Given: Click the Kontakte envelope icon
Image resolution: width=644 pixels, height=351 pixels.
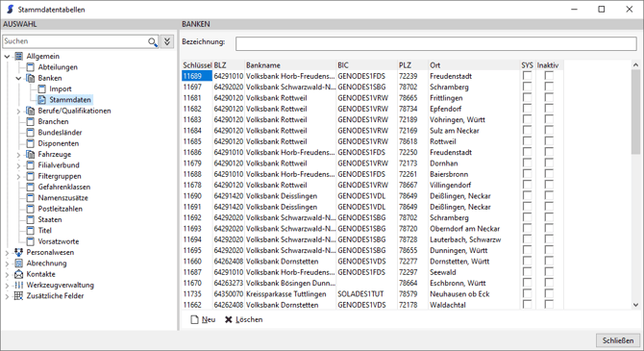Looking at the screenshot, I should point(18,274).
